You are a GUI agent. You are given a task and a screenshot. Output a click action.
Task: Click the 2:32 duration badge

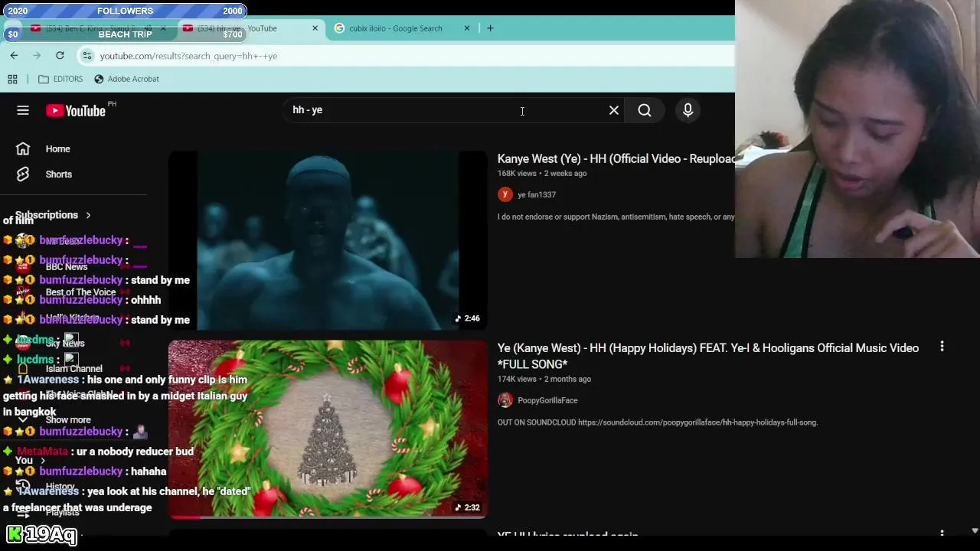click(x=468, y=507)
